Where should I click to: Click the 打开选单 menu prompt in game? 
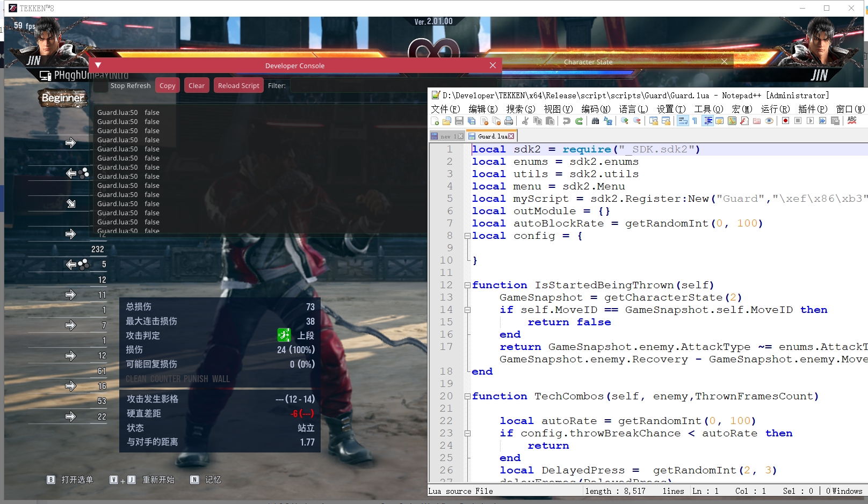(x=70, y=480)
